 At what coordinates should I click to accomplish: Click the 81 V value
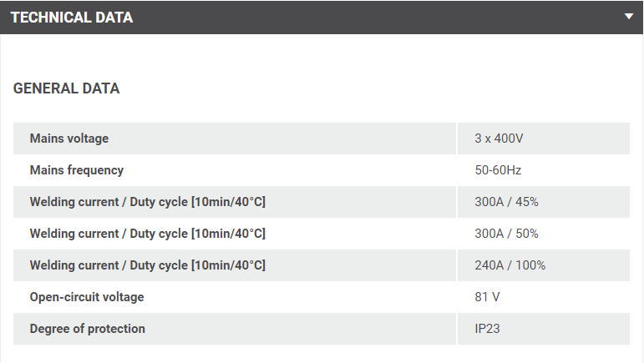pyautogui.click(x=487, y=297)
